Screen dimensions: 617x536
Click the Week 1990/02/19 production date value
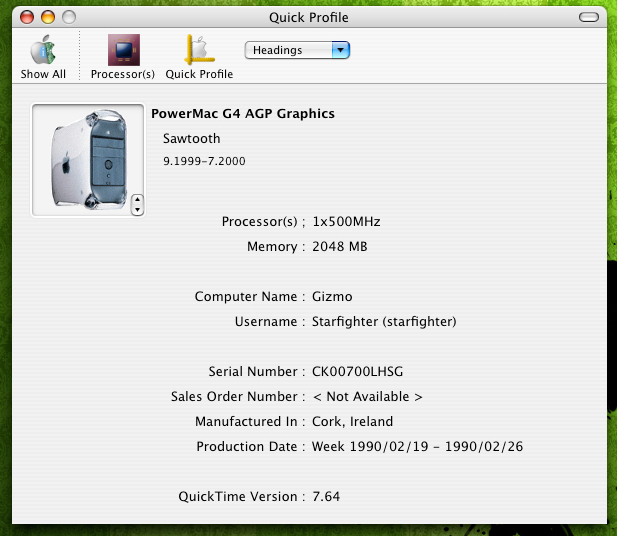pos(417,447)
